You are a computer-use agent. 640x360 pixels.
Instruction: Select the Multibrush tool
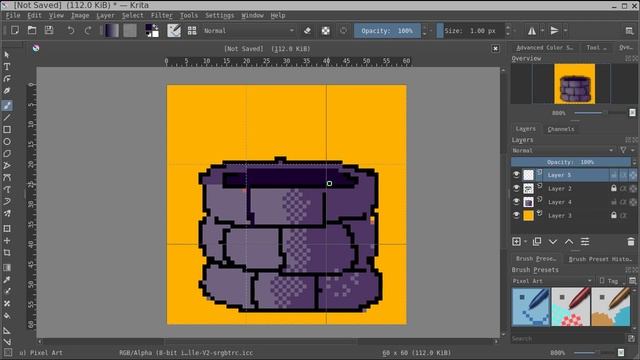(7, 213)
